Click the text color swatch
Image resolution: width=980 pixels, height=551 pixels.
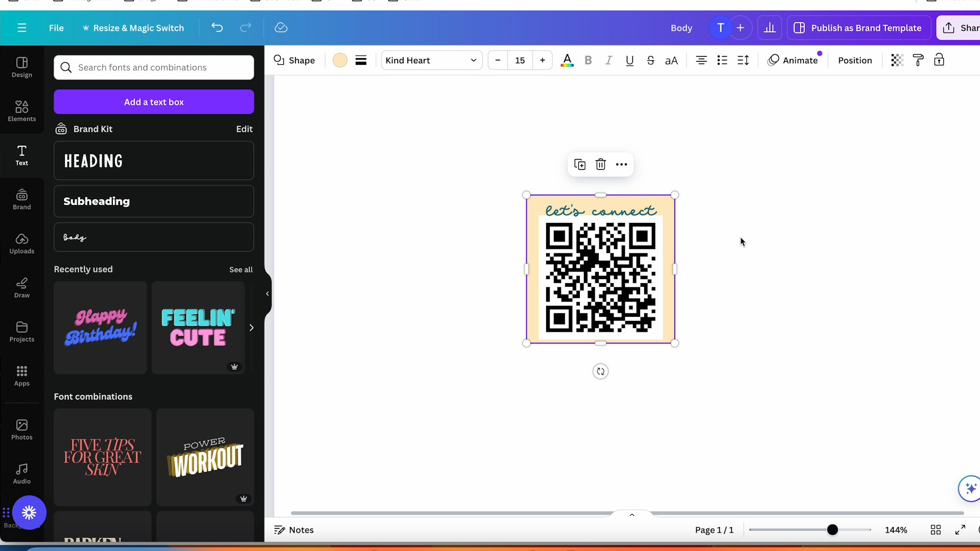tap(568, 61)
